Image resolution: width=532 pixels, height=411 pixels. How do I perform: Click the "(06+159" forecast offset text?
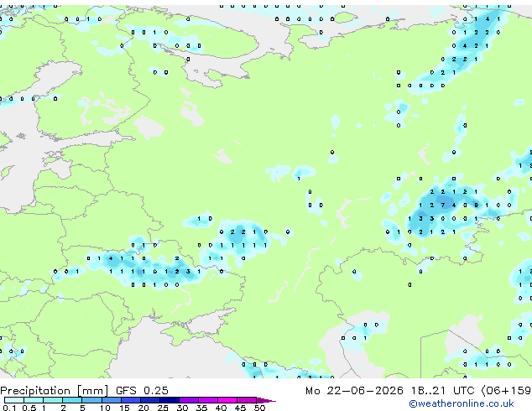click(506, 391)
